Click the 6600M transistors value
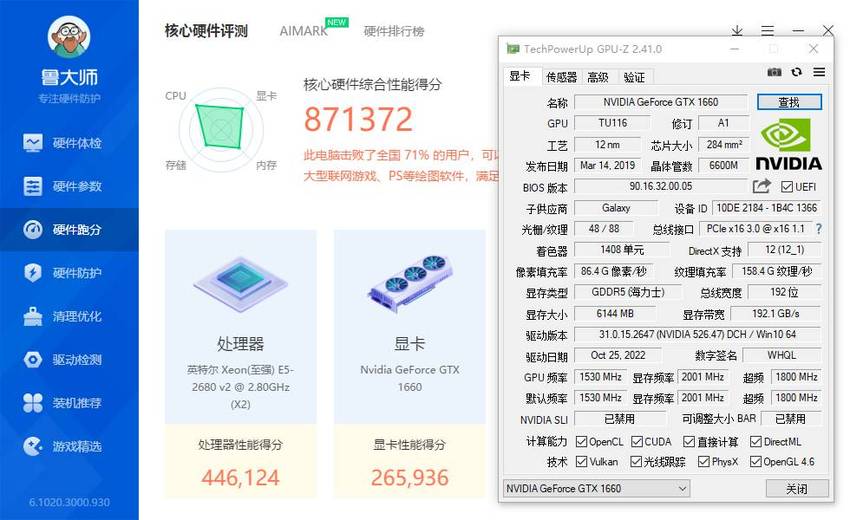850x520 pixels. coord(724,165)
